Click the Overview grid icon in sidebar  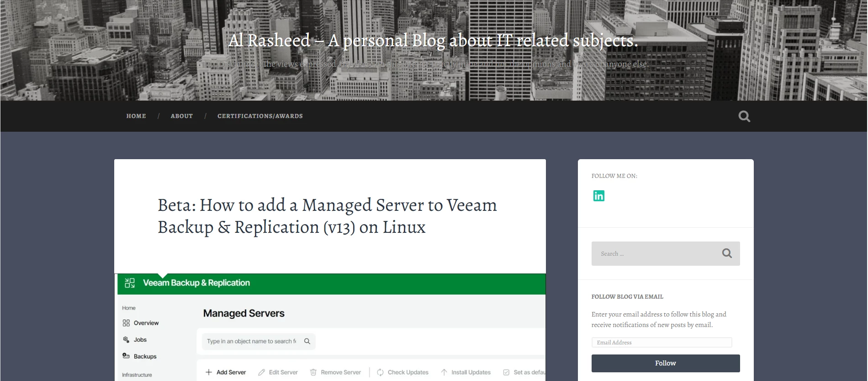pos(126,323)
